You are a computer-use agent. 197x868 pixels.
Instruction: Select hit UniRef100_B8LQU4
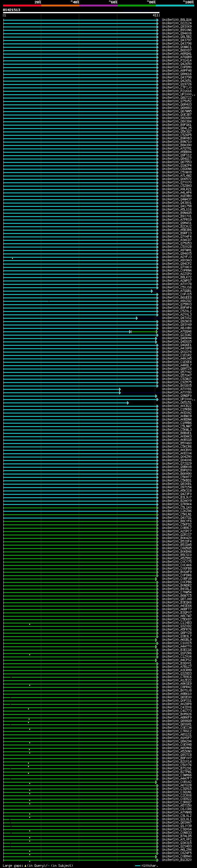tap(176, 20)
